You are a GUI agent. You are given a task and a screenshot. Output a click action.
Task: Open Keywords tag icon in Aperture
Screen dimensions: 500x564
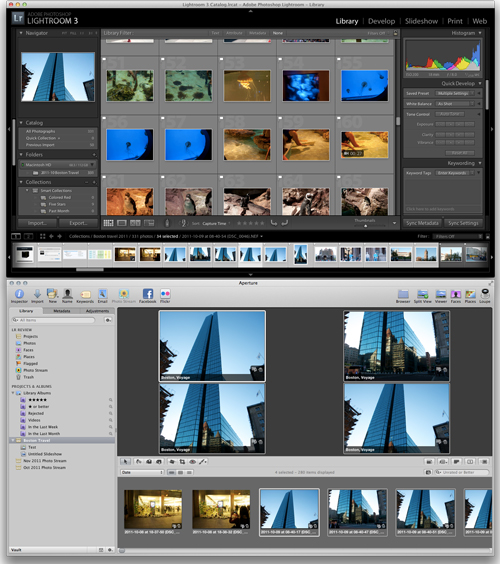pos(85,295)
